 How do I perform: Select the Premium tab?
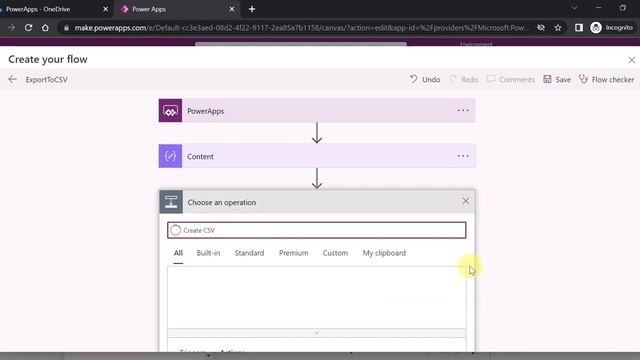point(293,253)
